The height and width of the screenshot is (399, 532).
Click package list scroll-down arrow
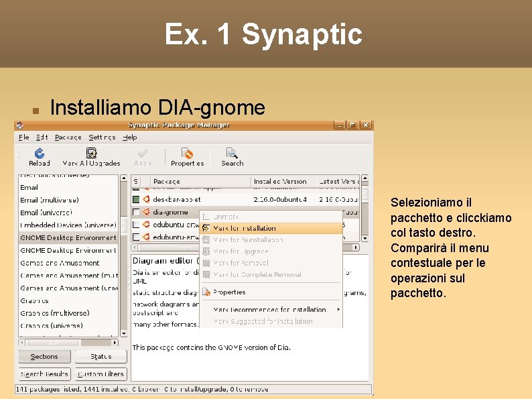tap(364, 238)
